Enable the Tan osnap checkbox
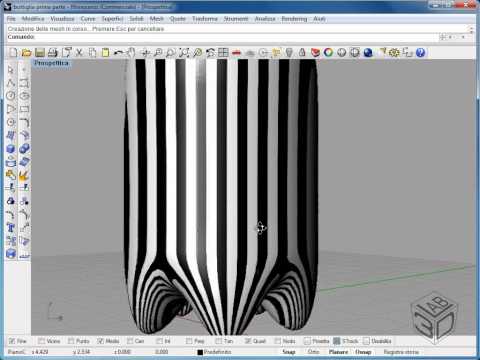Image resolution: width=480 pixels, height=360 pixels. point(218,341)
